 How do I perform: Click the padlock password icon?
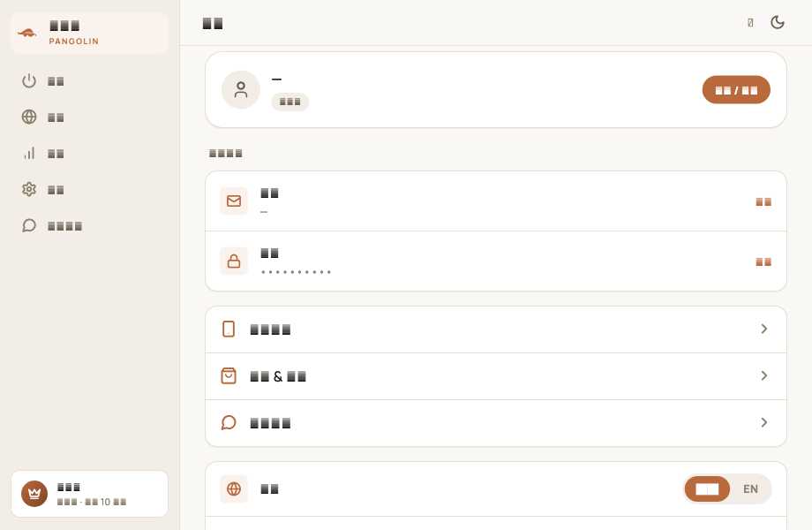click(x=234, y=261)
